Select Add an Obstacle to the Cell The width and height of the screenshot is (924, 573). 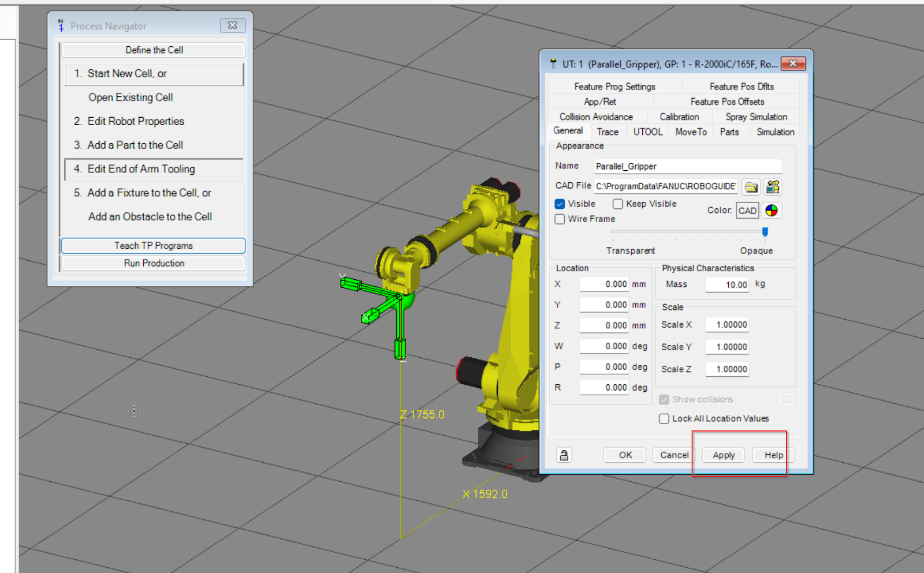150,216
